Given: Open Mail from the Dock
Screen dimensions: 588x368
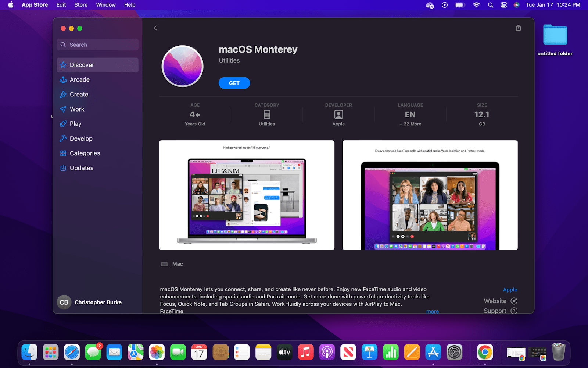Looking at the screenshot, I should [114, 353].
